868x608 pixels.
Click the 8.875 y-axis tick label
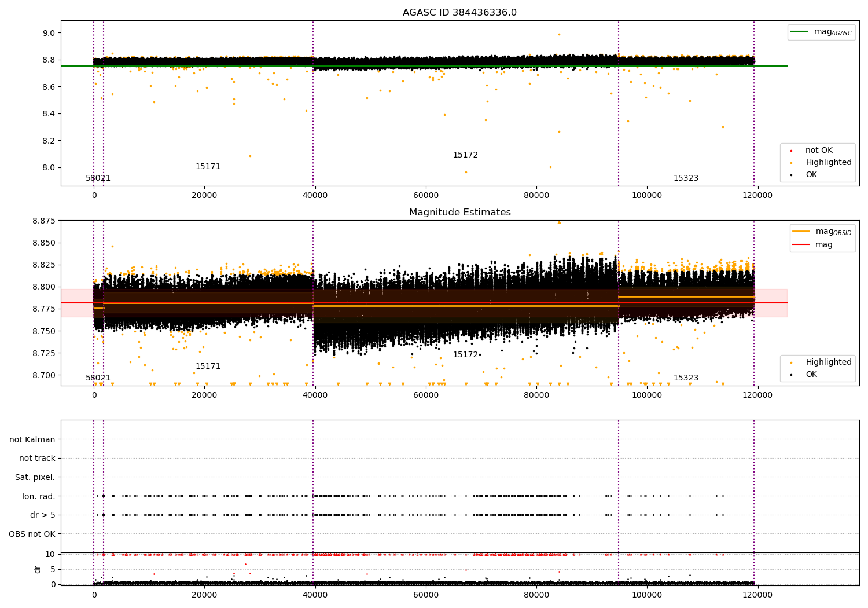point(44,221)
